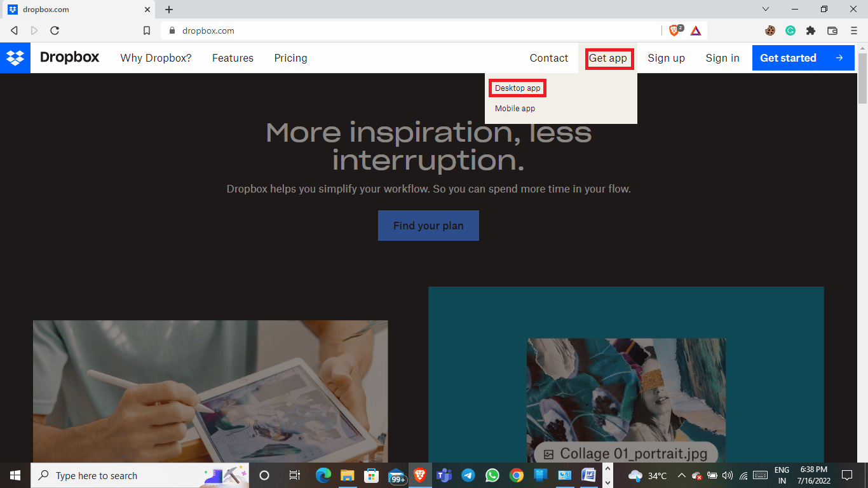Select Desktop app from dropdown

(x=518, y=88)
